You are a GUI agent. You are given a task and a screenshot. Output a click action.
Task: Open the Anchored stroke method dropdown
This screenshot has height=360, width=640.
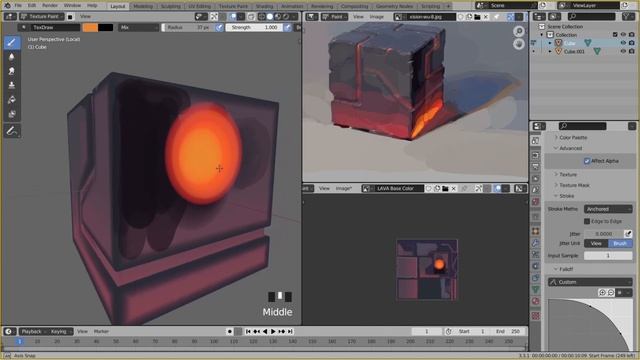[x=608, y=209]
